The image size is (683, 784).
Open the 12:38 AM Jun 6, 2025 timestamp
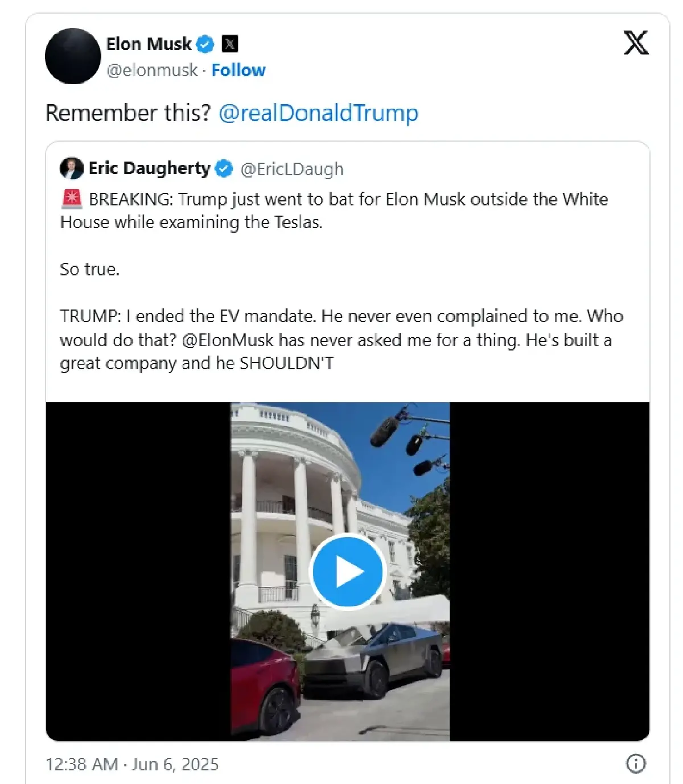pyautogui.click(x=132, y=764)
